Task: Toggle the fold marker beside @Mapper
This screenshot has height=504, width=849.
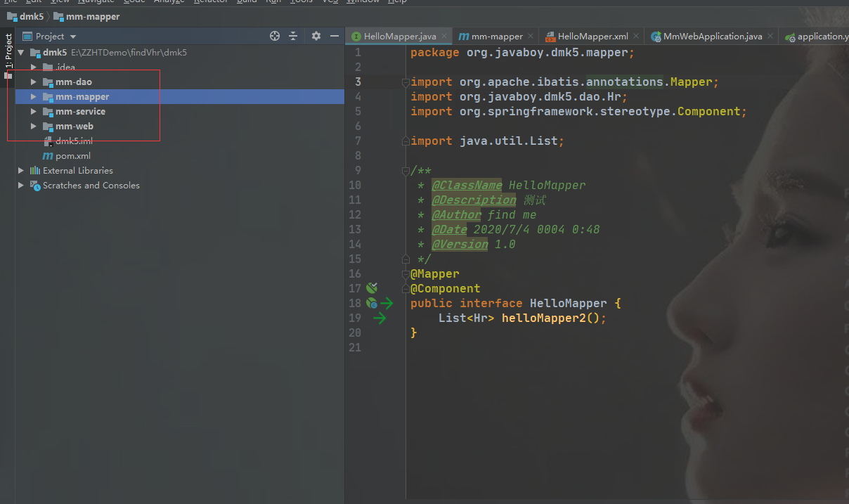Action: tap(406, 274)
